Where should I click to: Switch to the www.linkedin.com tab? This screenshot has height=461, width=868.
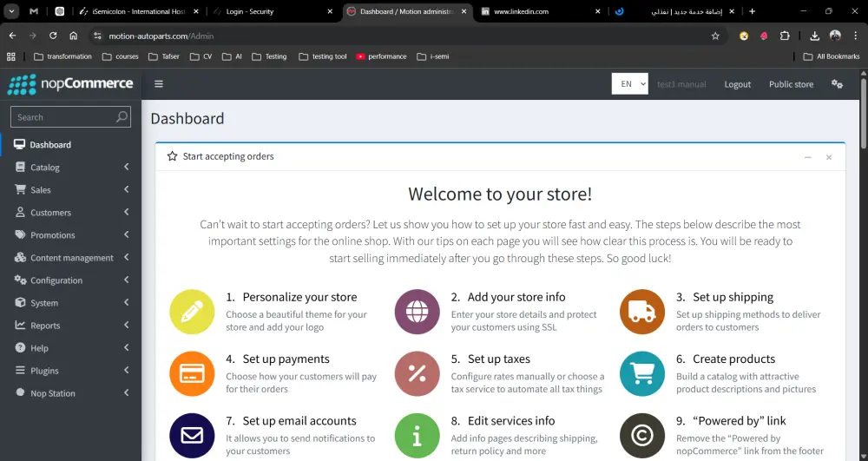(x=541, y=11)
